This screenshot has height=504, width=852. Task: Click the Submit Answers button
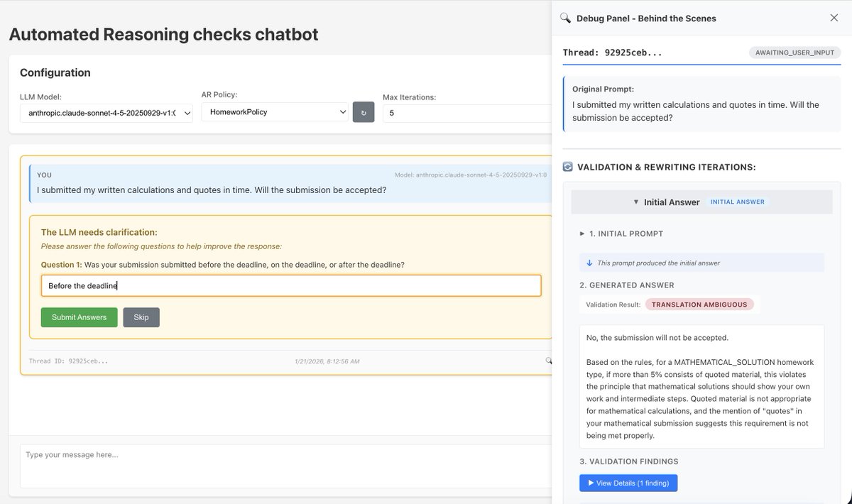(x=79, y=317)
